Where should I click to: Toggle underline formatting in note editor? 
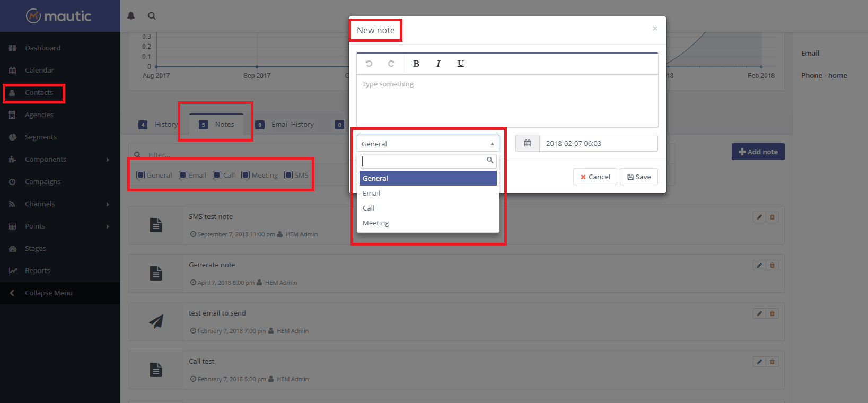(461, 64)
